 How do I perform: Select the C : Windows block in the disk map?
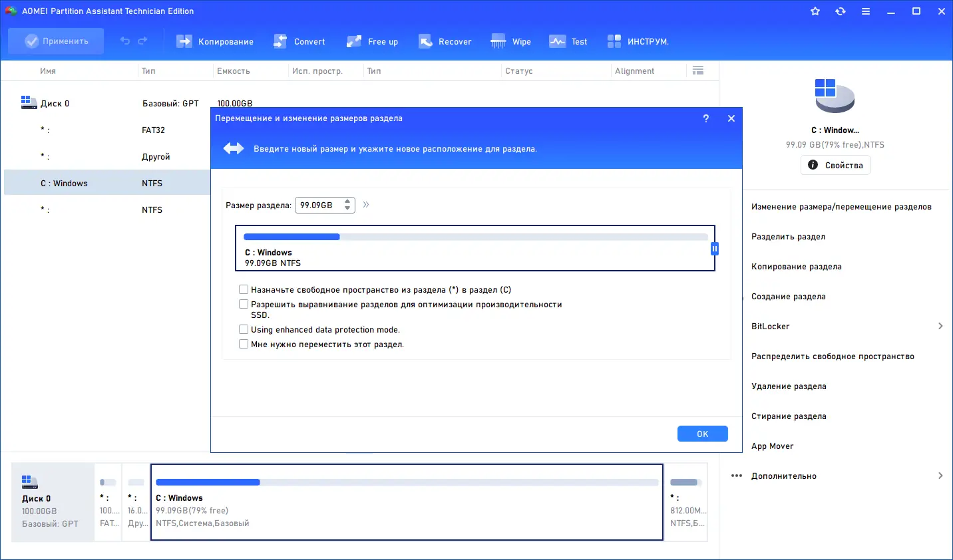pyautogui.click(x=407, y=502)
